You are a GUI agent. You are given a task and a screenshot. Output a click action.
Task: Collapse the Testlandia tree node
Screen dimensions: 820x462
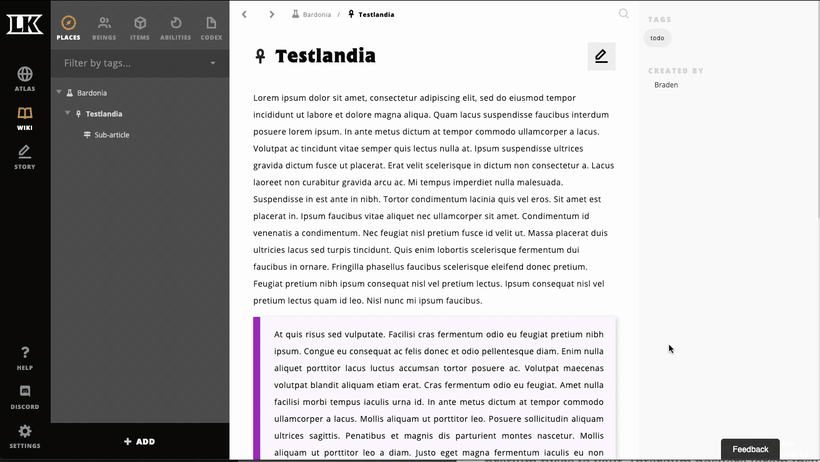(x=67, y=113)
